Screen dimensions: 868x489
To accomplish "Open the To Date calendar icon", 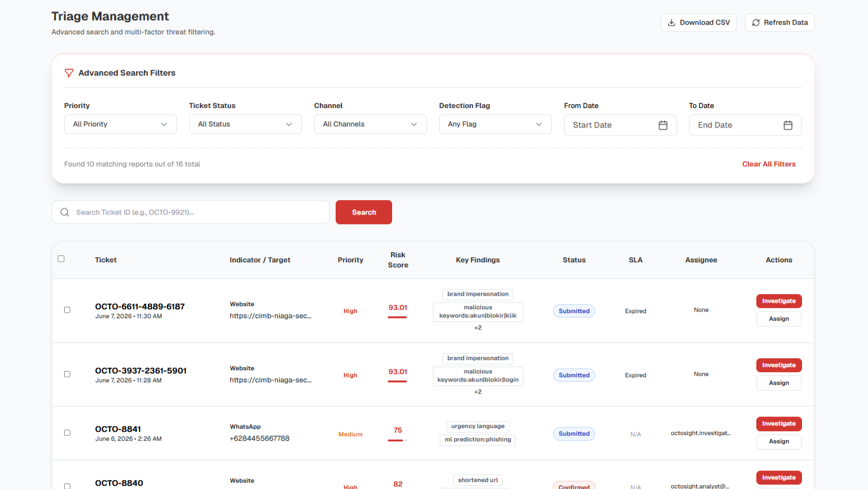I will tap(788, 125).
